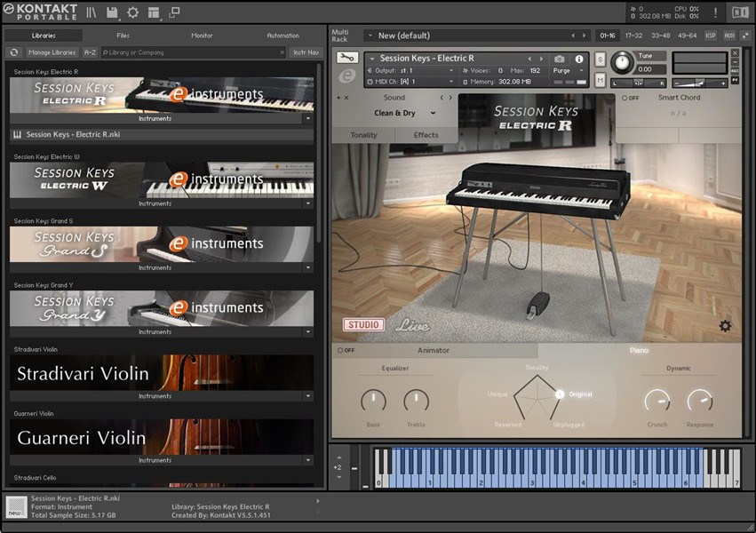756x533 pixels.
Task: Expand Instruments dropdown under Stradivari Violin
Action: (308, 396)
